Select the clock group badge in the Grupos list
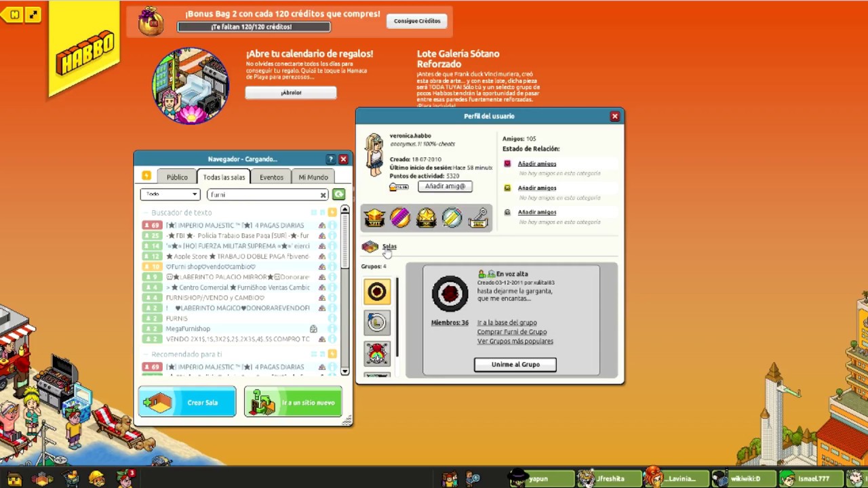The width and height of the screenshot is (868, 488). (377, 323)
